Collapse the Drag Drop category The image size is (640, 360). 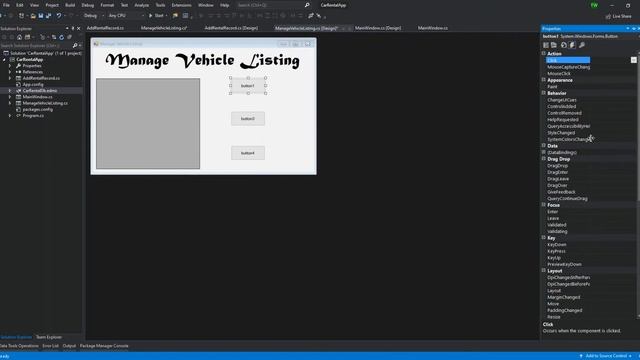(x=544, y=159)
